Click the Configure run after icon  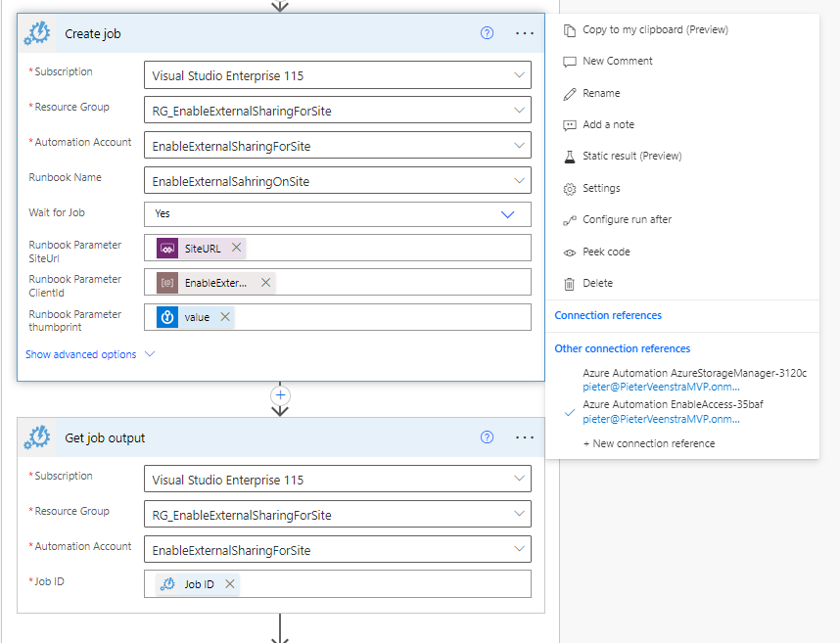570,220
